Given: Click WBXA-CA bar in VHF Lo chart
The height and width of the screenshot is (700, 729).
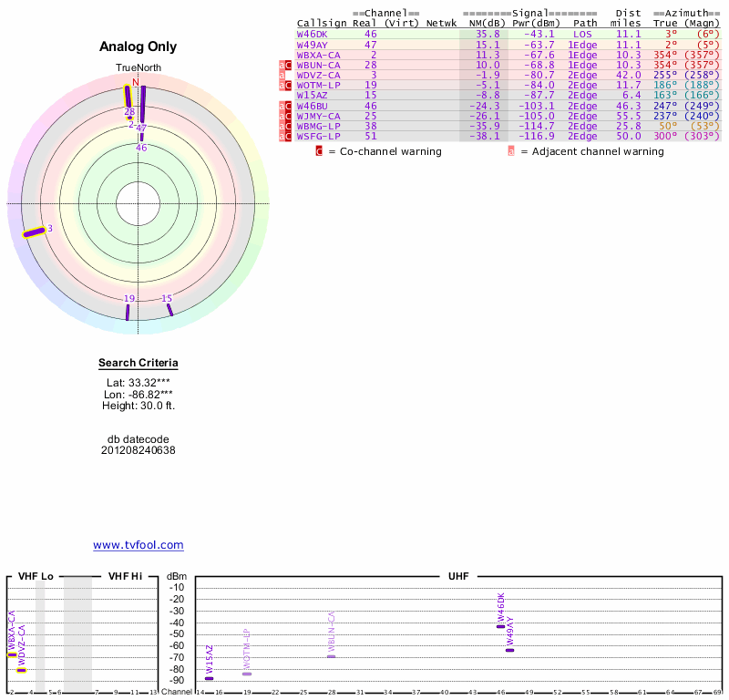Looking at the screenshot, I should coord(12,655).
